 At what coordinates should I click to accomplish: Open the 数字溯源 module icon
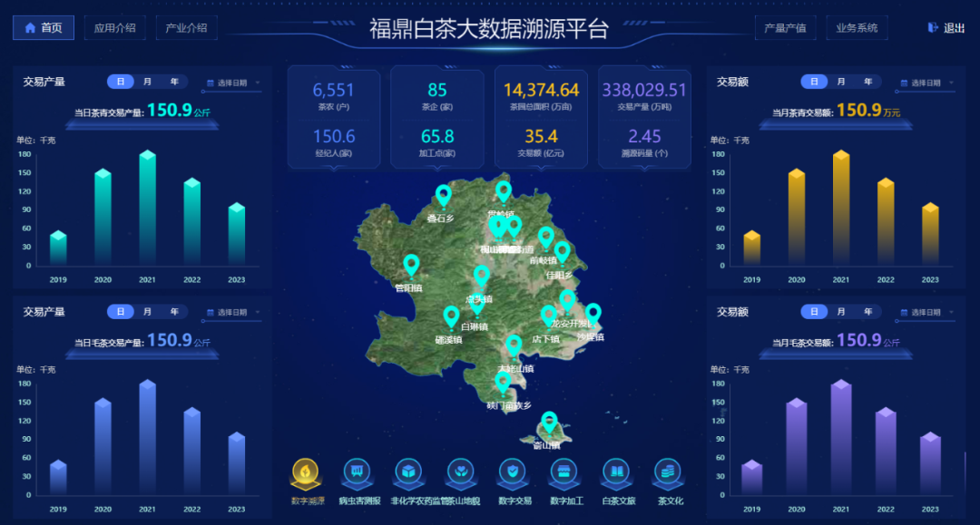306,473
